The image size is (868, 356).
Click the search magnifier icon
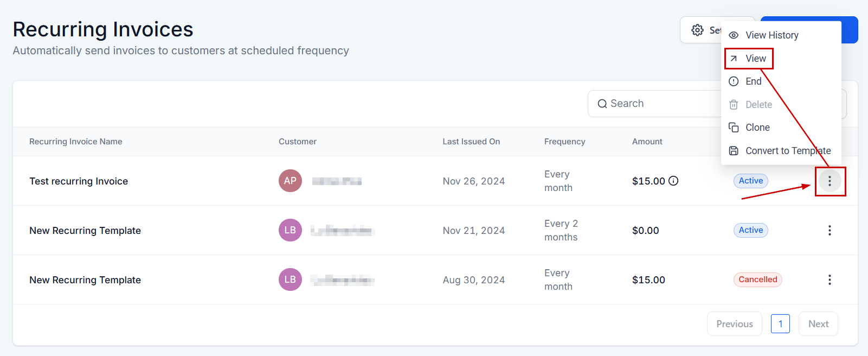602,104
